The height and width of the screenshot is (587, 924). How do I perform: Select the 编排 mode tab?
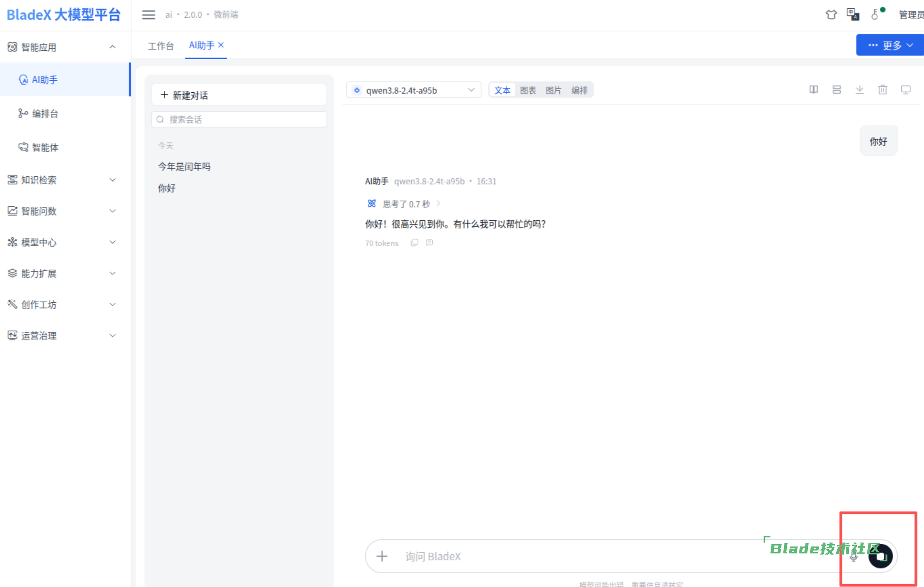click(579, 90)
